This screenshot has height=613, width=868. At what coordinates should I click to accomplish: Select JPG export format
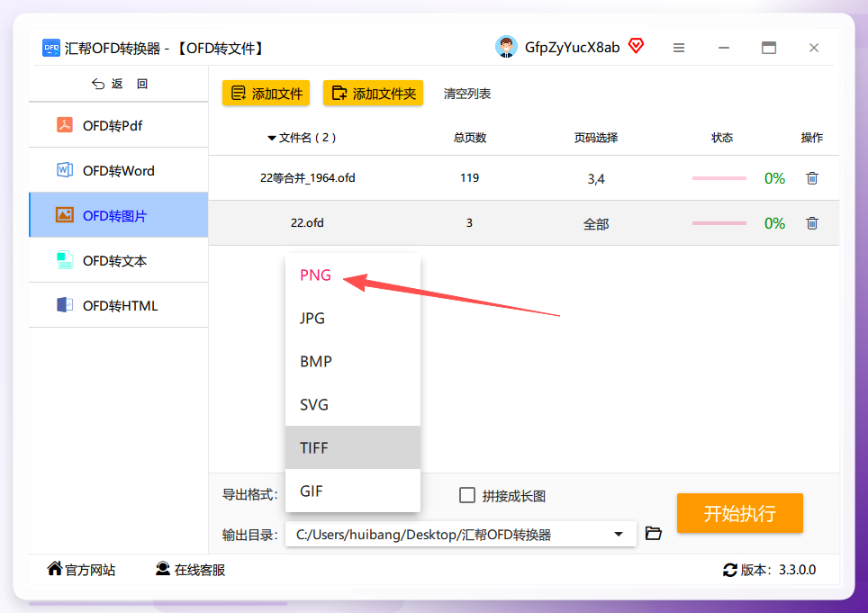(353, 318)
